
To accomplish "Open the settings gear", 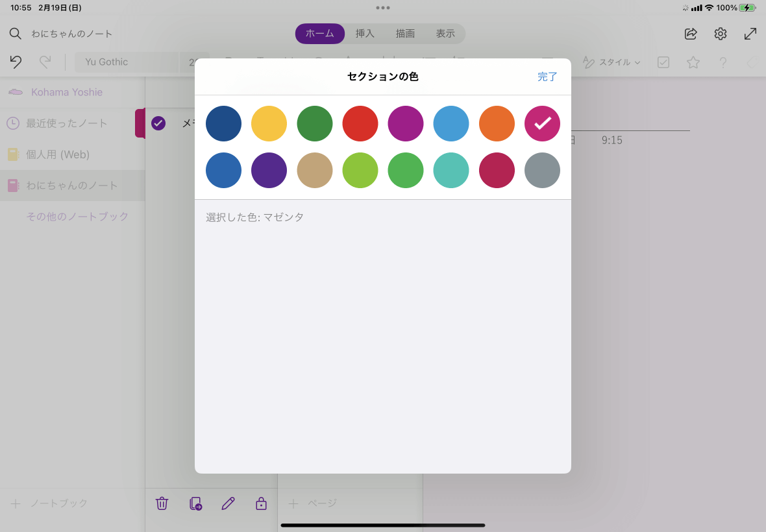I will tap(721, 34).
